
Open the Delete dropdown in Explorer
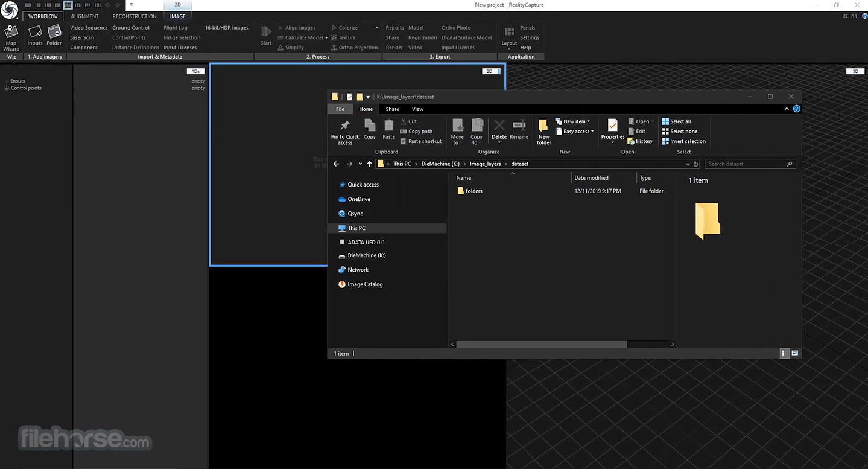click(499, 142)
